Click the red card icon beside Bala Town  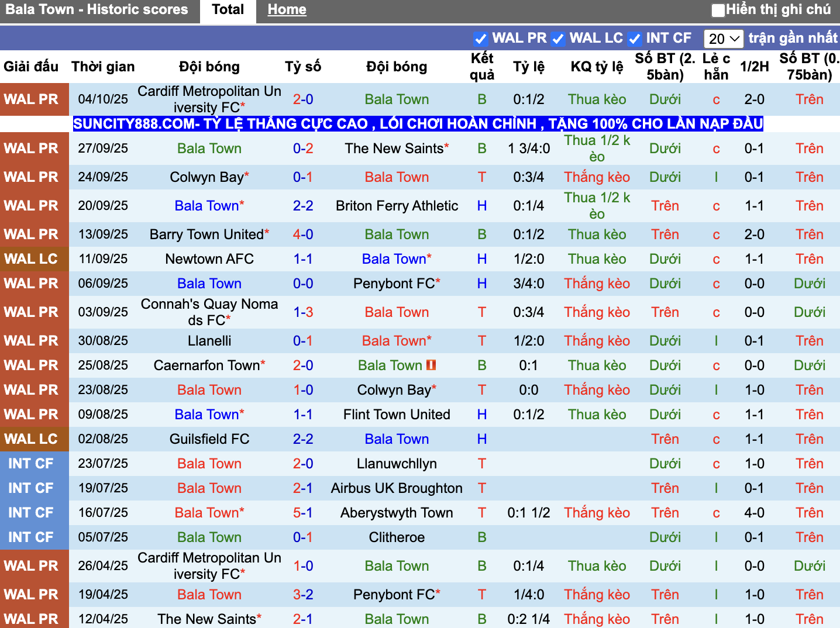pos(431,365)
